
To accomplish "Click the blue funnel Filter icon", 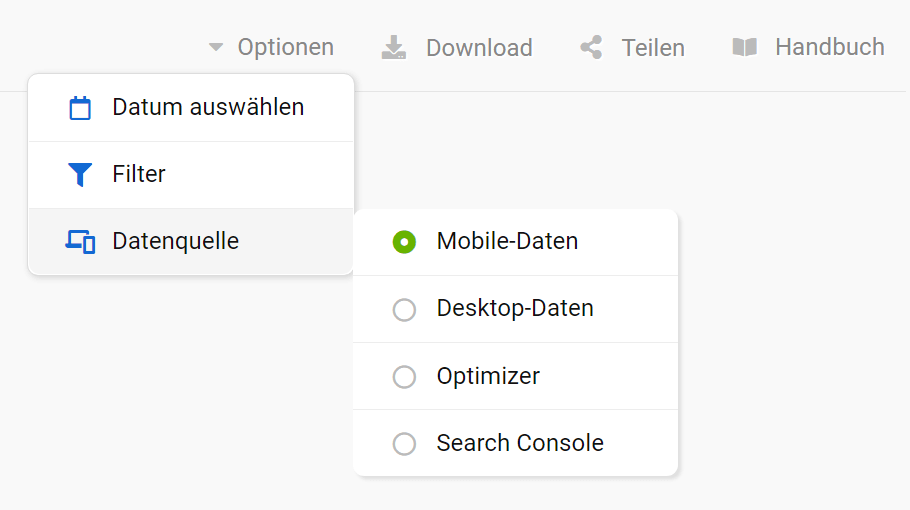I will (x=80, y=175).
